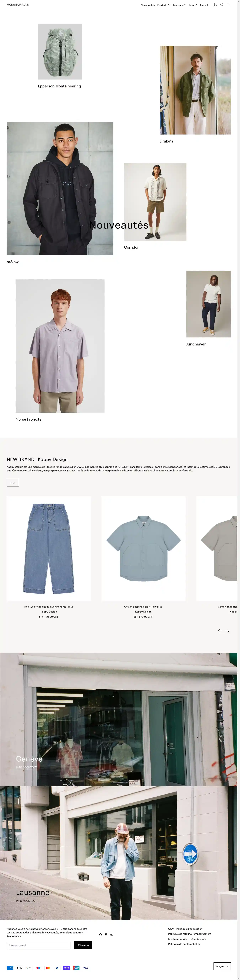Open the email envelope icon in footer
This screenshot has height=980, width=240.
tap(111, 934)
